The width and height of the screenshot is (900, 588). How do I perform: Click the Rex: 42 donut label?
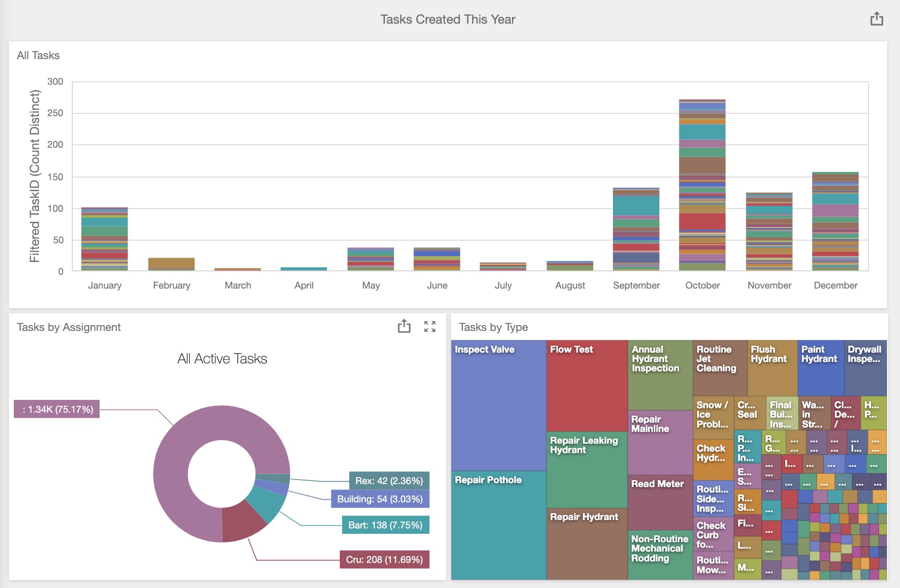pyautogui.click(x=389, y=481)
